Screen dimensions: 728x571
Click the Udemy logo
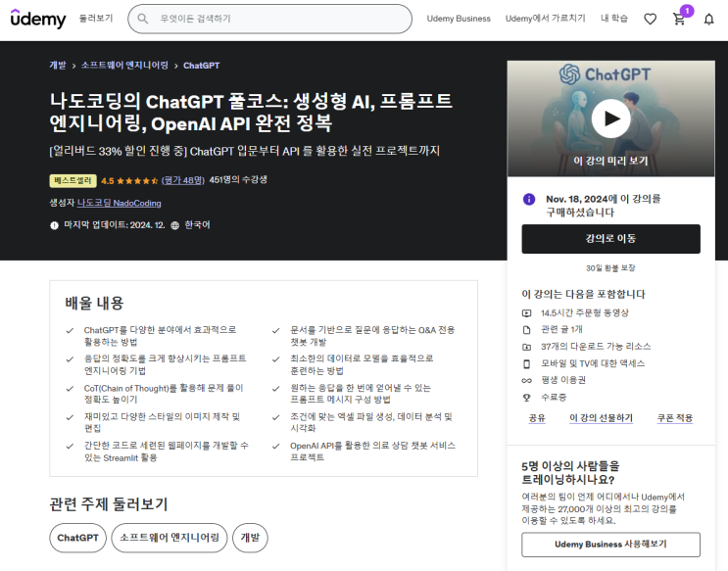click(x=38, y=19)
